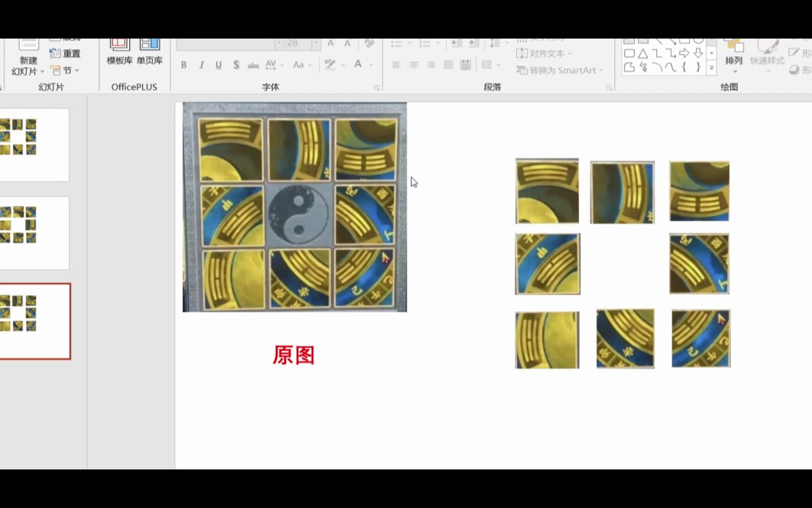The width and height of the screenshot is (812, 508).
Task: Select the top-middle puzzle tile on the right
Action: click(x=622, y=192)
